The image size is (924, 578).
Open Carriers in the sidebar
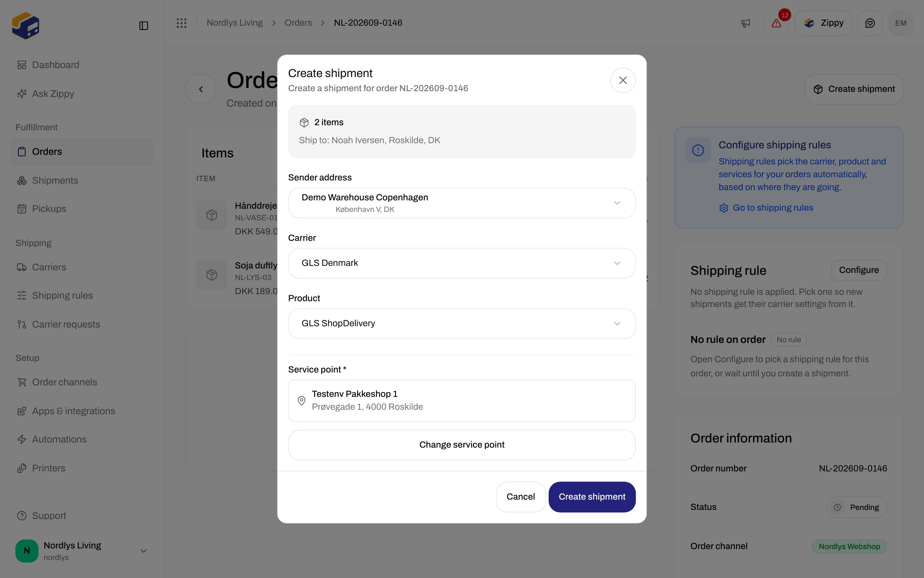[82, 267]
